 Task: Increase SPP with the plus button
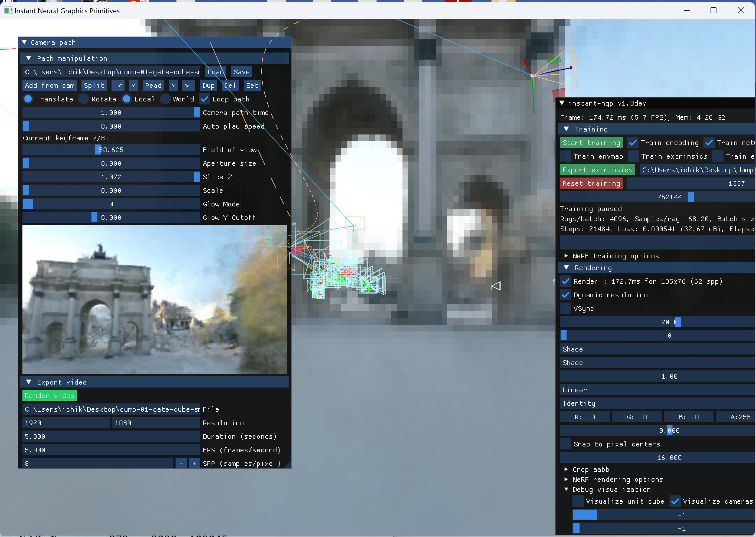pyautogui.click(x=194, y=464)
